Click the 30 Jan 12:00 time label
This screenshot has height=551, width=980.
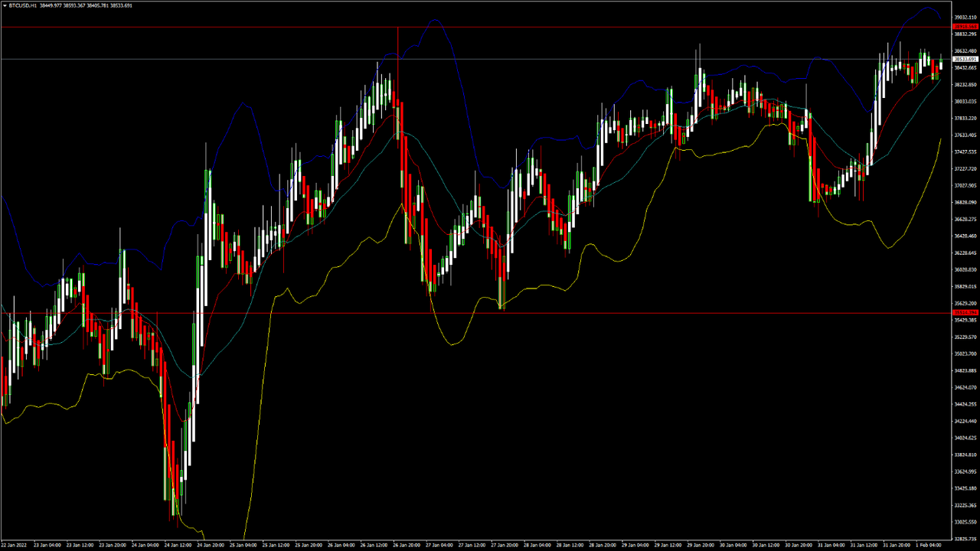coord(766,546)
